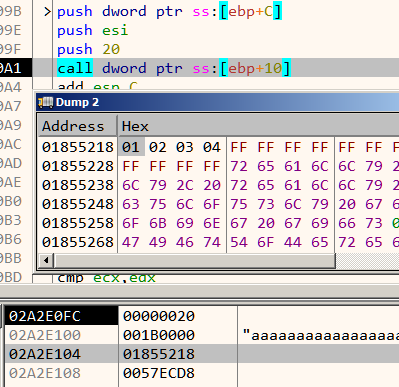Image resolution: width=399 pixels, height=387 pixels.
Task: Select hex byte 2C in row 01855238
Action: [185, 185]
